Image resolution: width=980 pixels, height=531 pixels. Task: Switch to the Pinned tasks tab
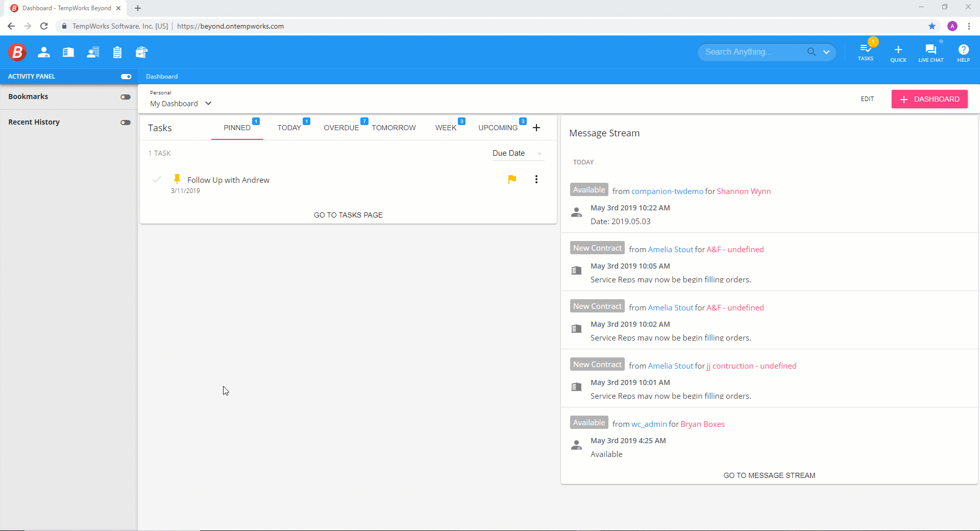[x=237, y=128]
